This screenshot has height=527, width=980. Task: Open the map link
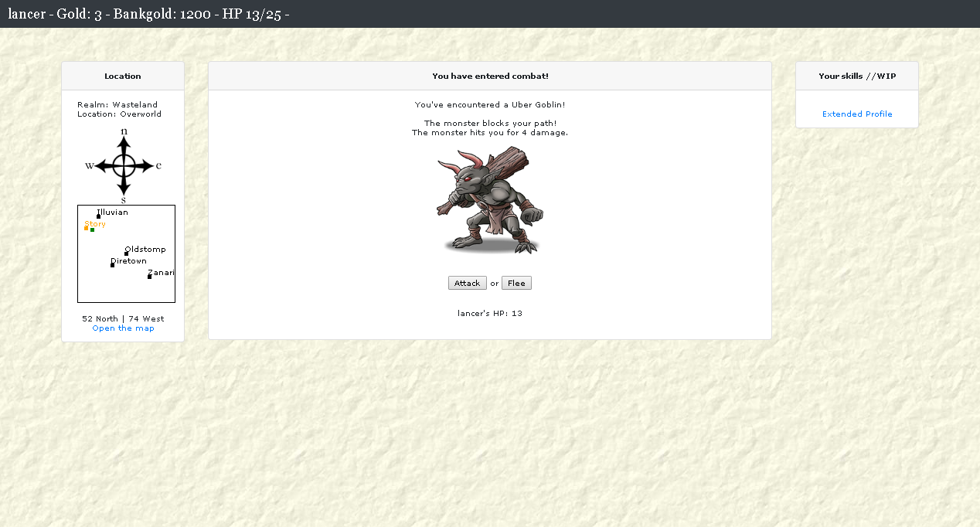[x=123, y=328]
